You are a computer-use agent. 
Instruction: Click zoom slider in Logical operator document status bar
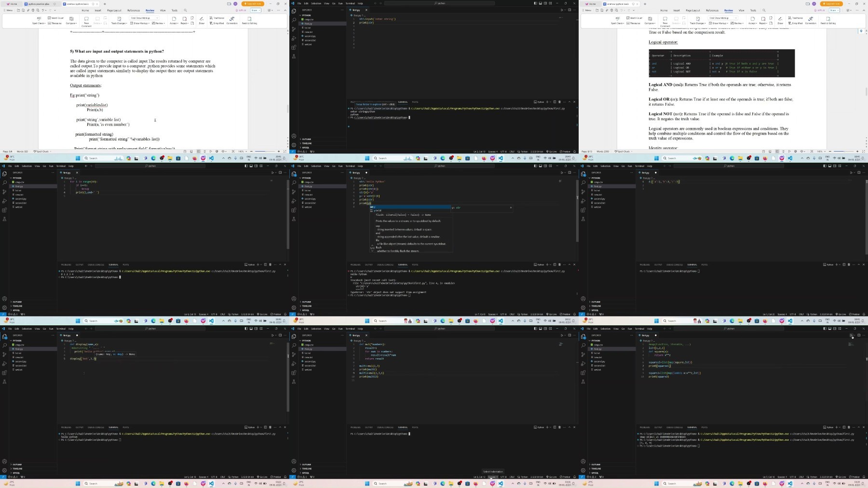point(843,152)
